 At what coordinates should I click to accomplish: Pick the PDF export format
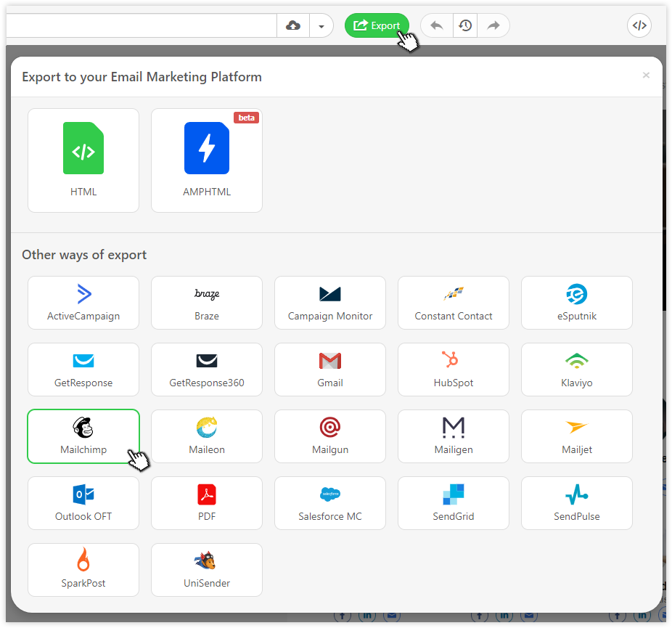point(207,503)
